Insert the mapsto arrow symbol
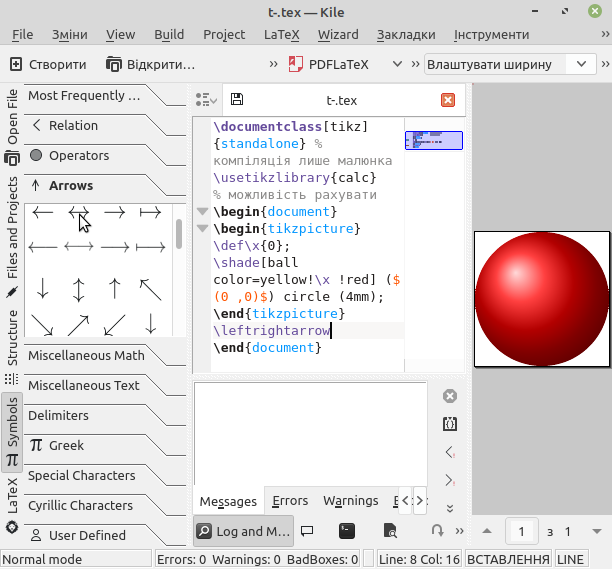Viewport: 612px width, 569px height. click(150, 213)
